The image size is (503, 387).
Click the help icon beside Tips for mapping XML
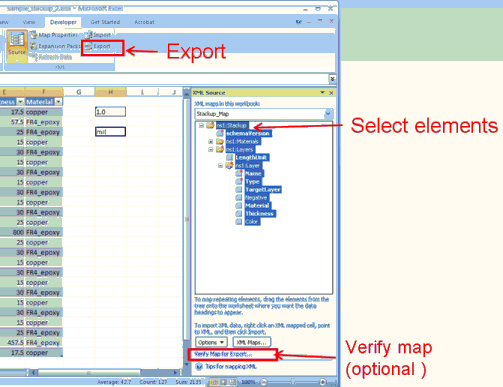coord(199,367)
